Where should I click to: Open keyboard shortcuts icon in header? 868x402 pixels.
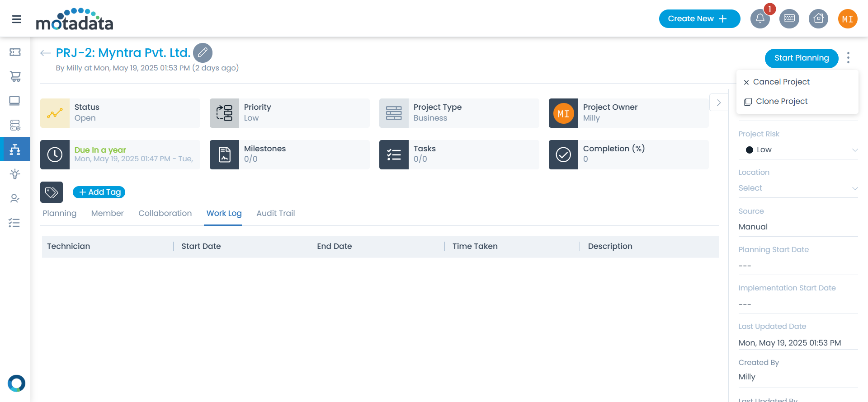(x=789, y=19)
